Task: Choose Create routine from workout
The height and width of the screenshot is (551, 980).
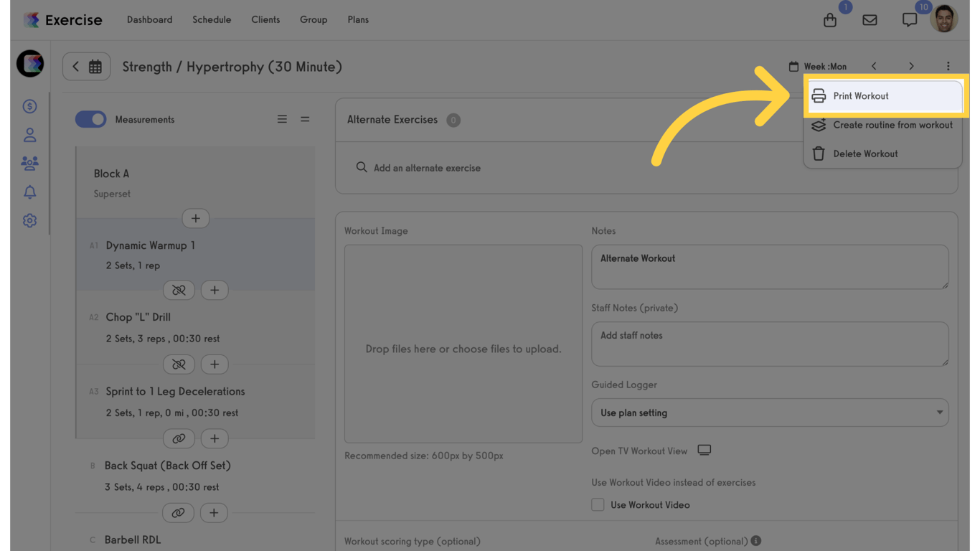Action: click(x=883, y=125)
